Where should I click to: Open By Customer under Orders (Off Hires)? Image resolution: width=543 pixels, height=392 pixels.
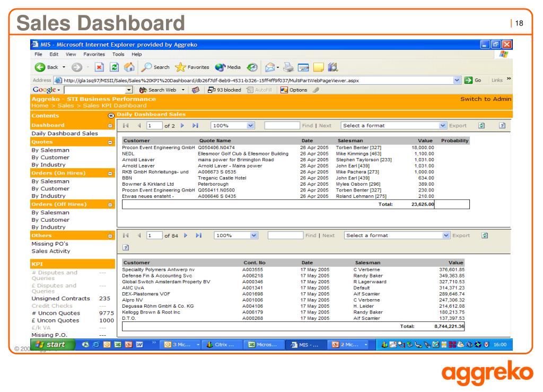[x=50, y=220]
